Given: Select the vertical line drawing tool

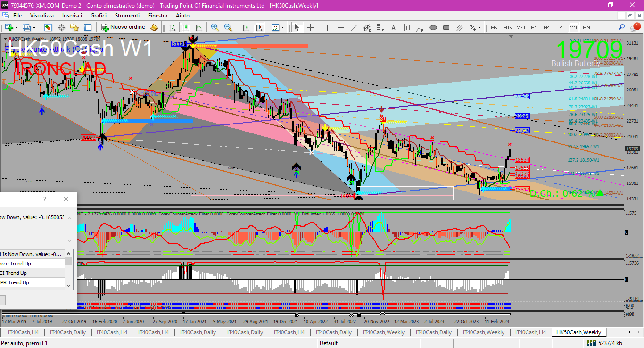Looking at the screenshot, I should point(327,27).
